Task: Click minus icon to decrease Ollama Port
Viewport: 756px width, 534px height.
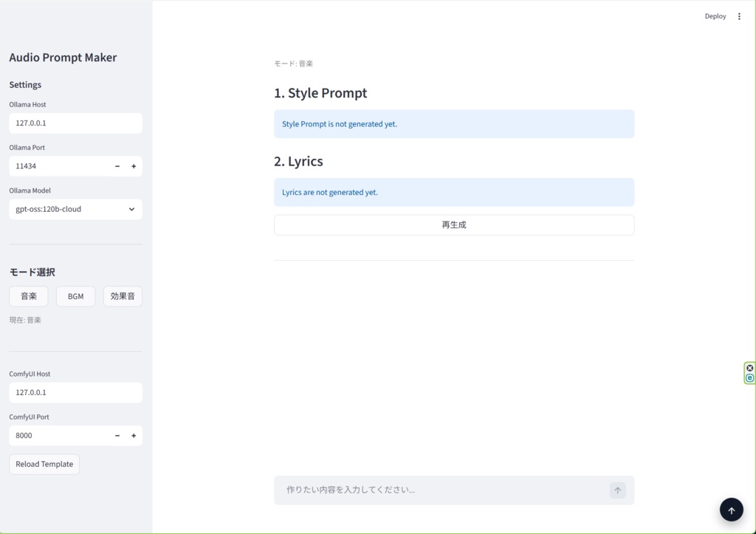Action: [117, 166]
